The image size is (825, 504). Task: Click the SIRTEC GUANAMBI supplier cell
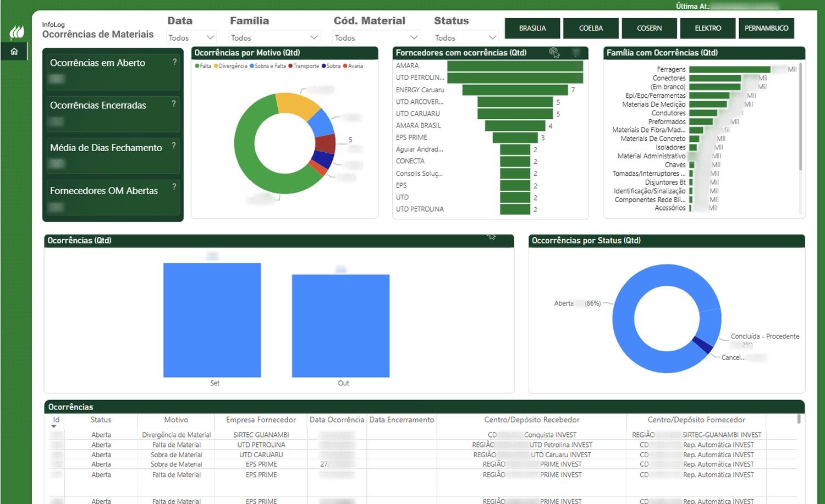pyautogui.click(x=261, y=435)
